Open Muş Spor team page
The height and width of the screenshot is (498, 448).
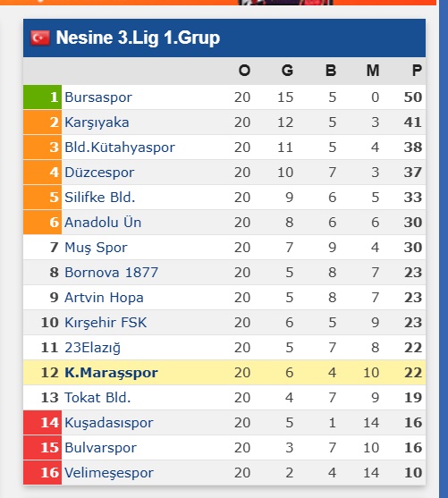click(96, 248)
